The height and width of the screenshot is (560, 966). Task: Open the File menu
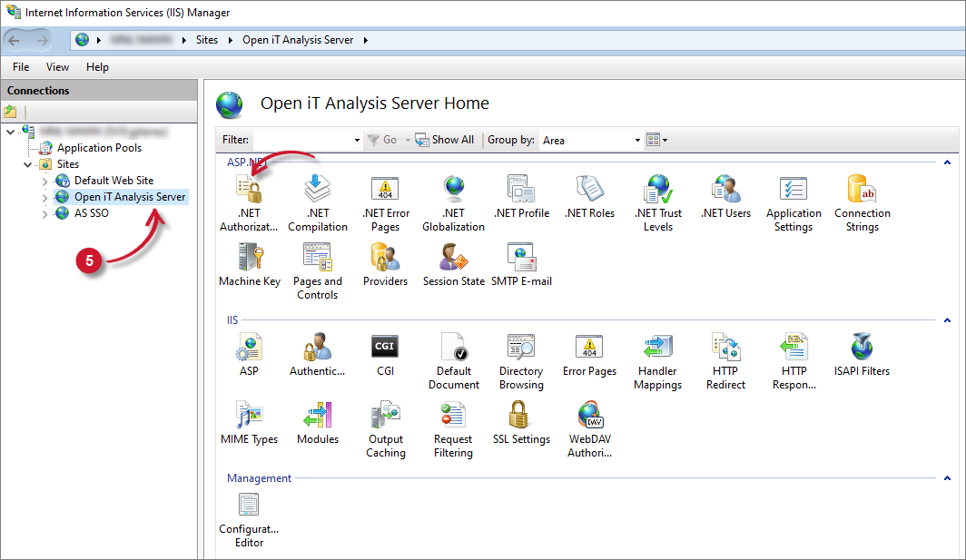21,67
